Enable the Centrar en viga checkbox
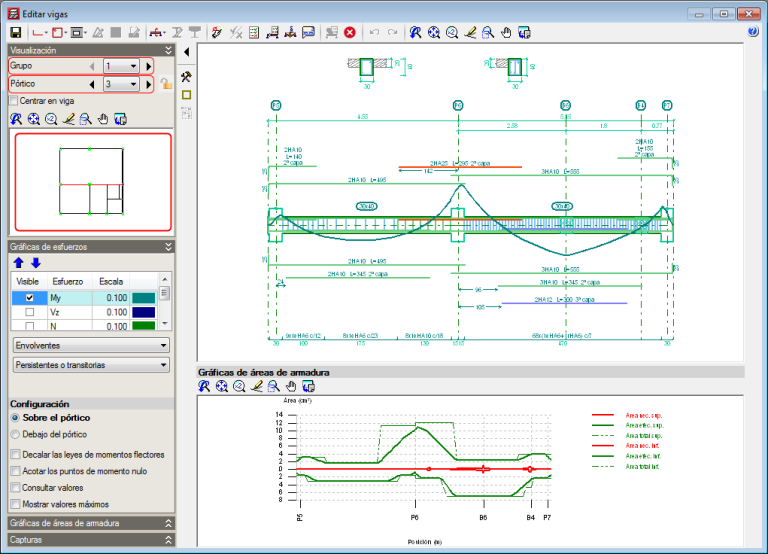The height and width of the screenshot is (554, 768). point(13,101)
